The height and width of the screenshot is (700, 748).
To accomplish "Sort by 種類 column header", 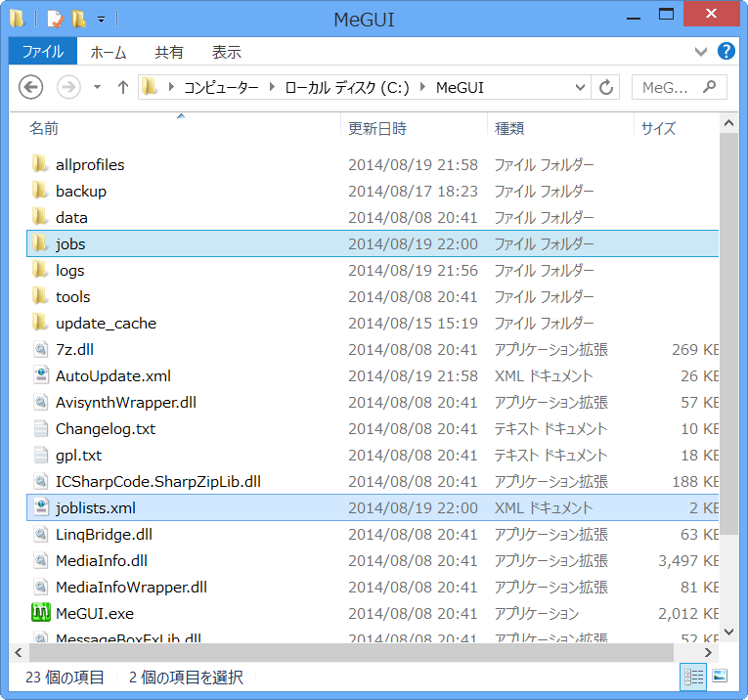I will pyautogui.click(x=509, y=128).
